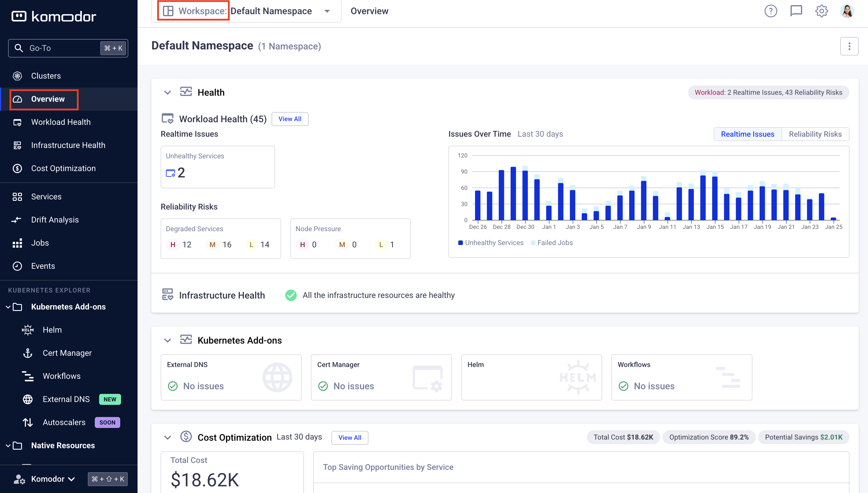Image resolution: width=868 pixels, height=493 pixels.
Task: Click the Workload Health sidebar icon
Action: 17,122
